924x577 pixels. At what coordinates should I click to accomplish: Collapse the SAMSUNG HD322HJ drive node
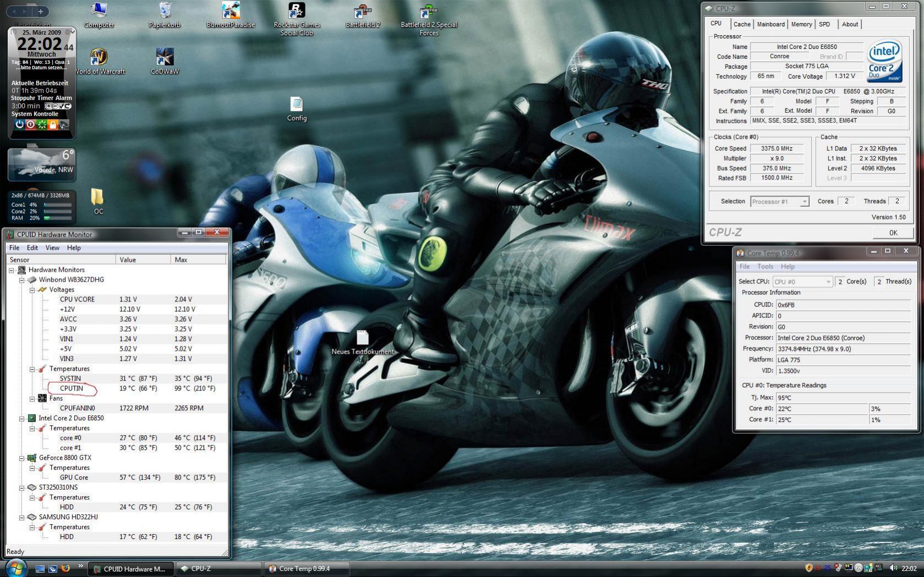pos(22,518)
